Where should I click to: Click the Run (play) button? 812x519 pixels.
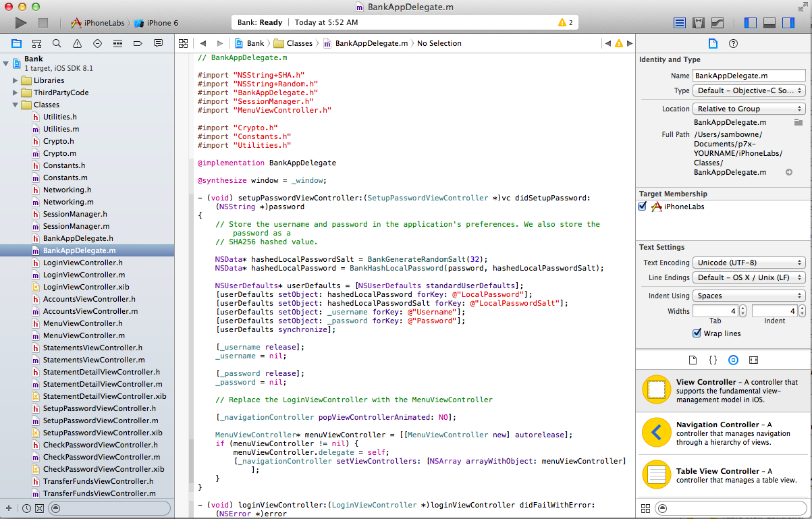pos(21,23)
